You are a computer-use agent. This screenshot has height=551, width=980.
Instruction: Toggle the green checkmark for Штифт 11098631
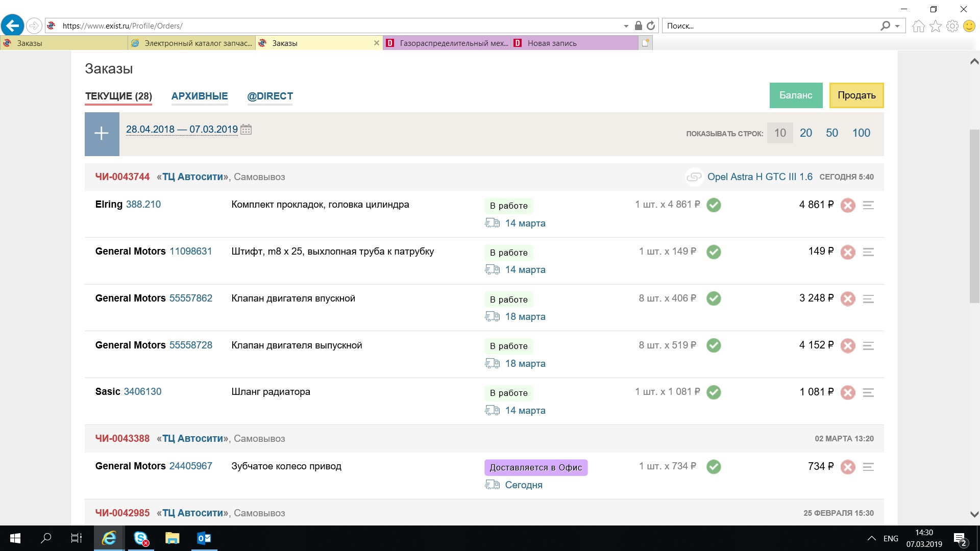(714, 252)
